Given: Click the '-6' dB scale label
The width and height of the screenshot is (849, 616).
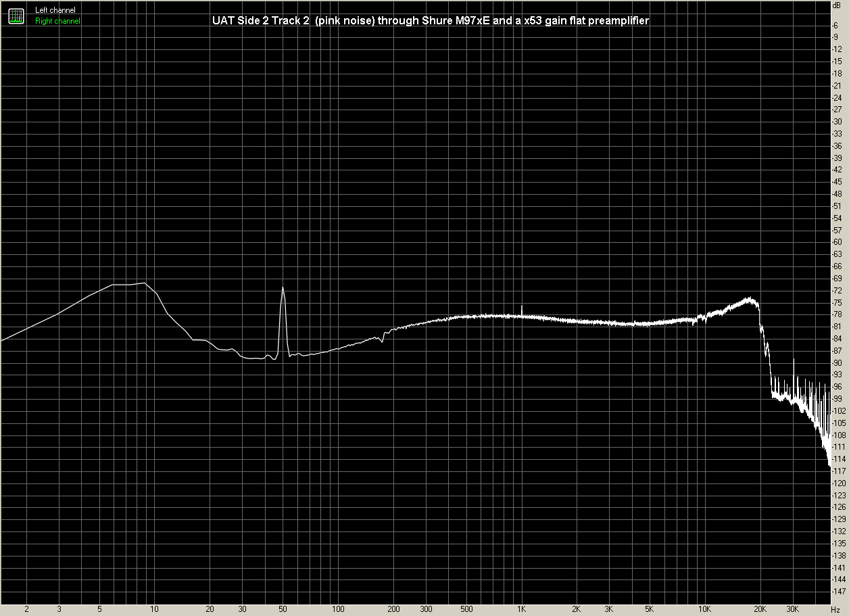Looking at the screenshot, I should 837,25.
